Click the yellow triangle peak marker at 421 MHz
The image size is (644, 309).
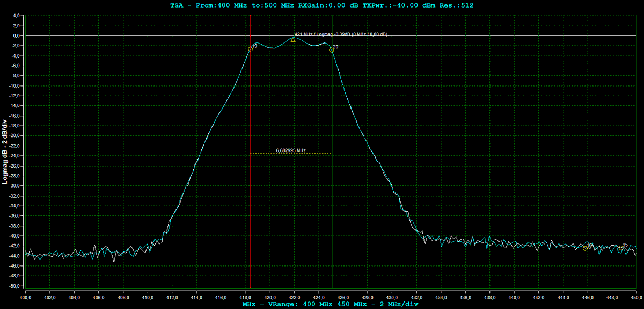293,40
